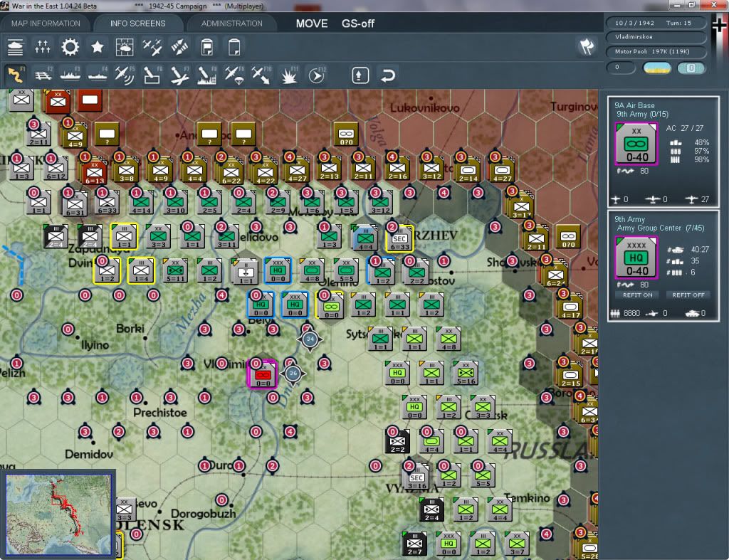Switch to the MAP INFORMATION tab
Viewport: 729px width, 560px height.
tap(46, 23)
